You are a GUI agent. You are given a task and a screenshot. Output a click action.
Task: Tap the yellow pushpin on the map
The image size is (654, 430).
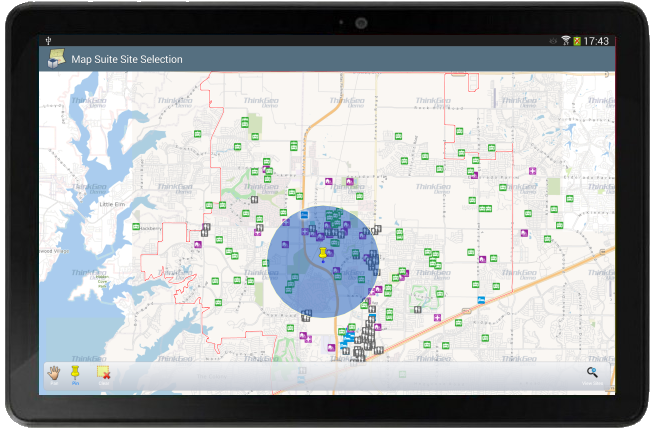point(323,254)
